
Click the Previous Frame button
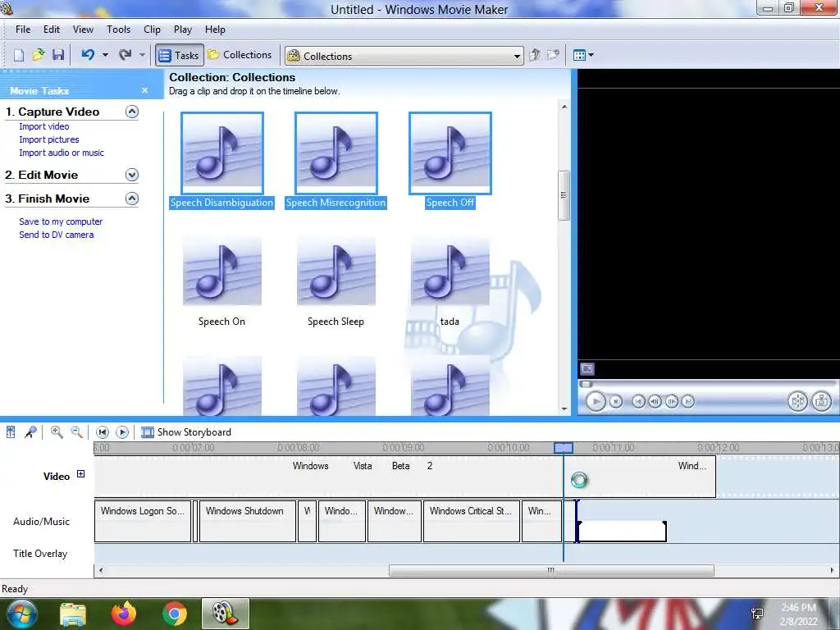click(x=655, y=401)
